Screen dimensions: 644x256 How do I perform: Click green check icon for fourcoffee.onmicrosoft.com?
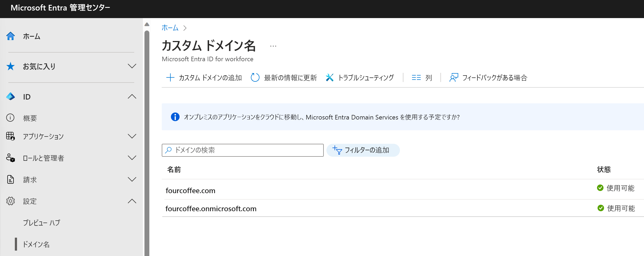[601, 208]
